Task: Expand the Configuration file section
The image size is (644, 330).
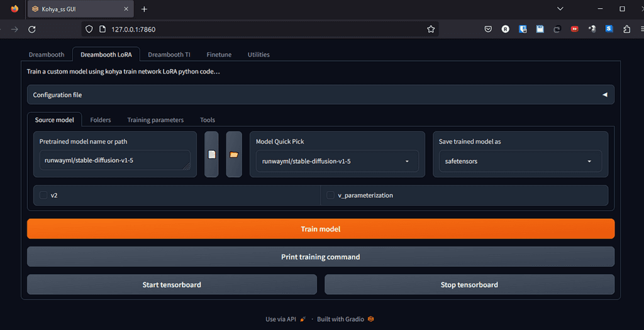Action: 321,95
